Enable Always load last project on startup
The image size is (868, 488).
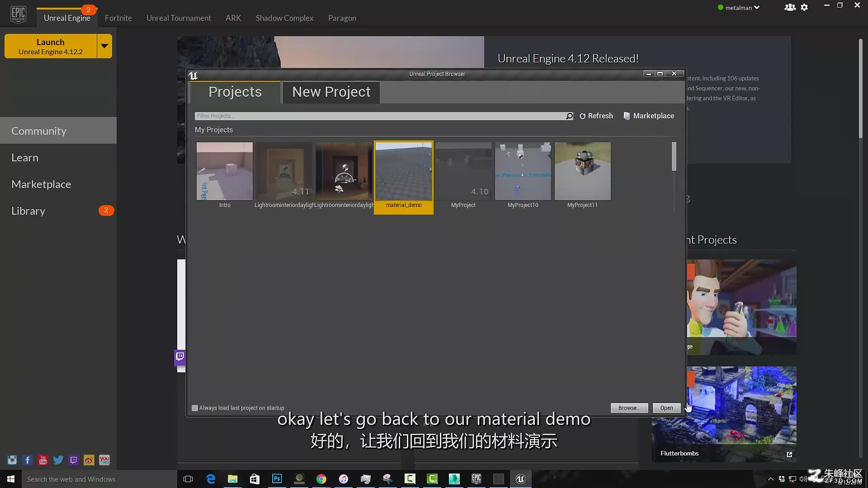pyautogui.click(x=195, y=408)
